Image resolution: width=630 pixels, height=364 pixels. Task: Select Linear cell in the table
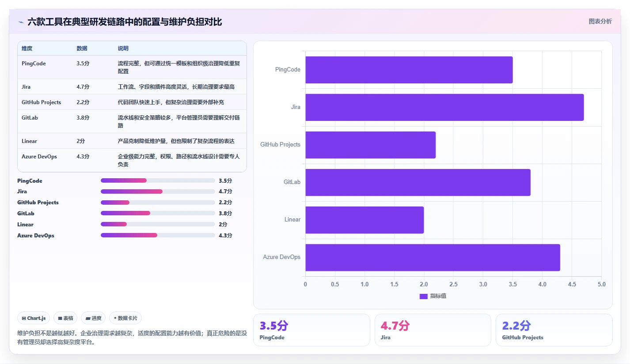29,141
